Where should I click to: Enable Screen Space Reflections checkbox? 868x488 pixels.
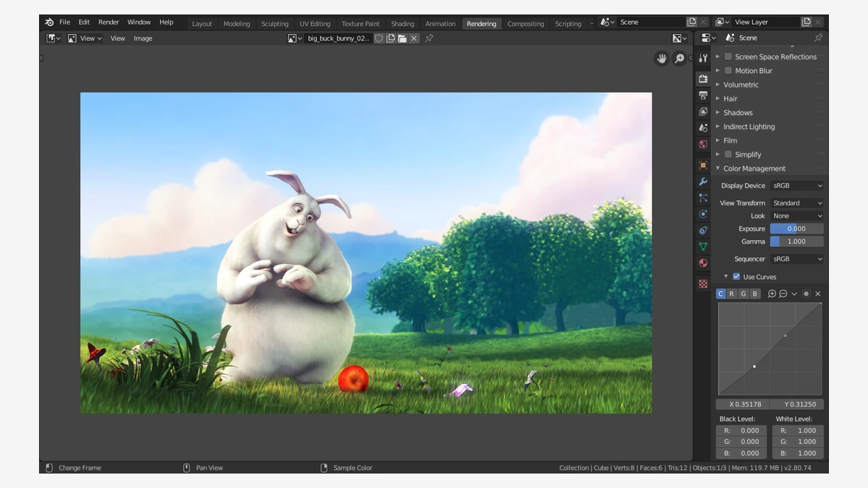point(728,56)
